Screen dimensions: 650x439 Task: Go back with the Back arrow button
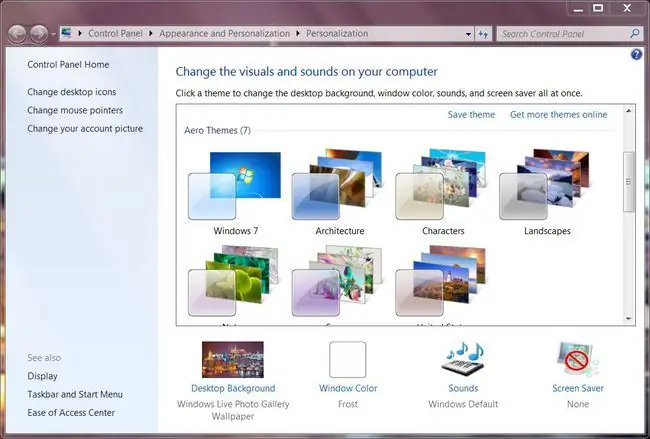[x=17, y=34]
